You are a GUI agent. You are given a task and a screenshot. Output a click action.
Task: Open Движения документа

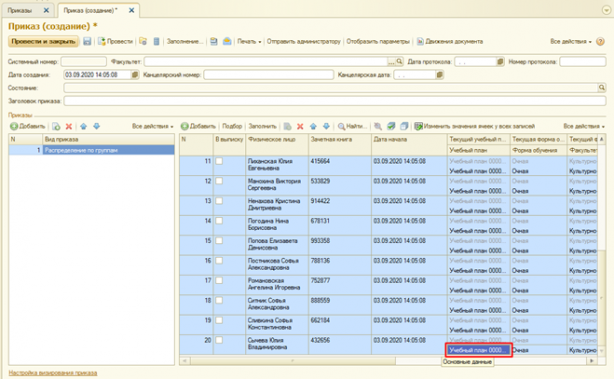(x=450, y=41)
